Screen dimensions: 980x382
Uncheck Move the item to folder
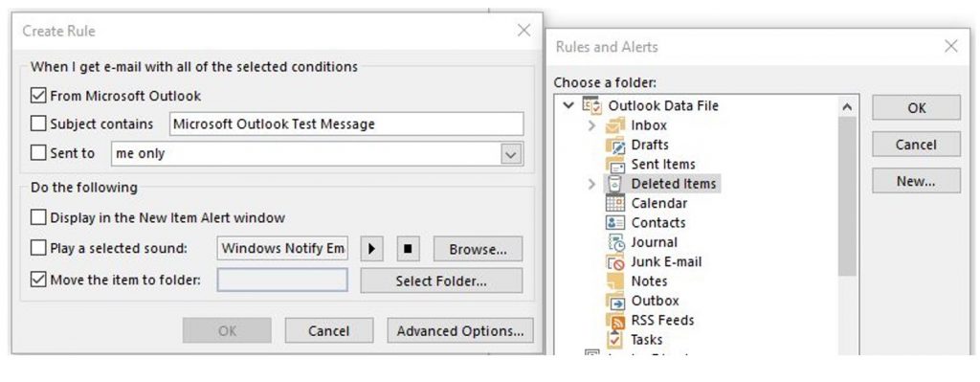click(38, 280)
